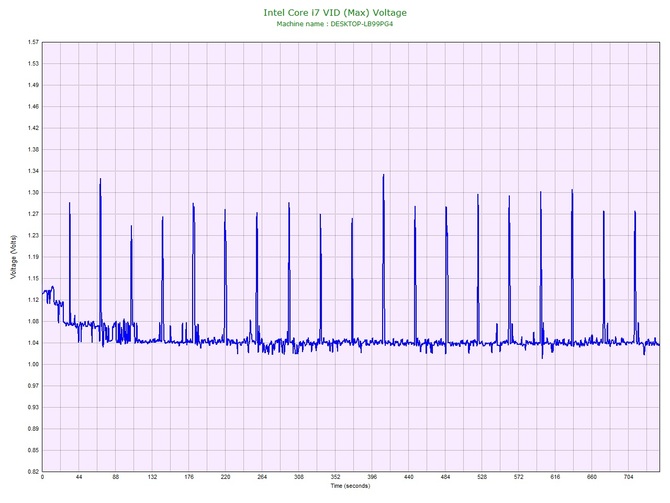This screenshot has width=670, height=503.
Task: Click the 1.57 value on voltage axis
Action: point(33,42)
